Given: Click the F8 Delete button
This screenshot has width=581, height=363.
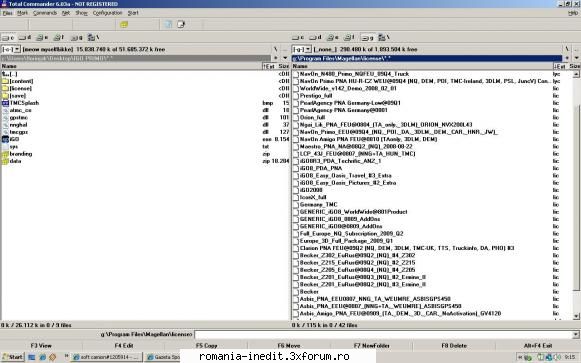Looking at the screenshot, I should tap(454, 346).
